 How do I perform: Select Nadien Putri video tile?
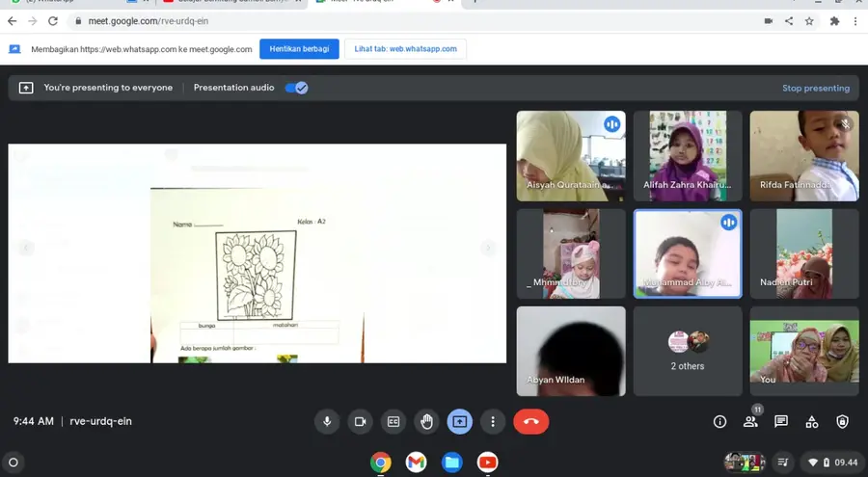804,254
